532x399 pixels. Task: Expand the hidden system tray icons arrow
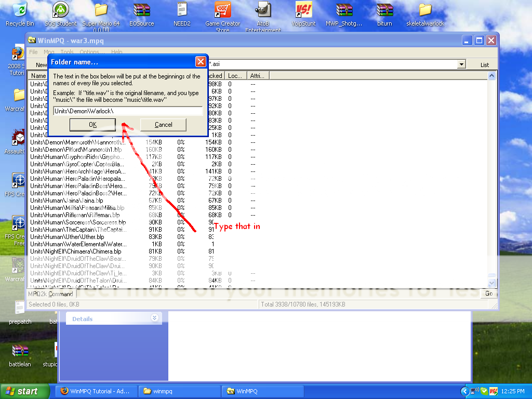pyautogui.click(x=465, y=391)
